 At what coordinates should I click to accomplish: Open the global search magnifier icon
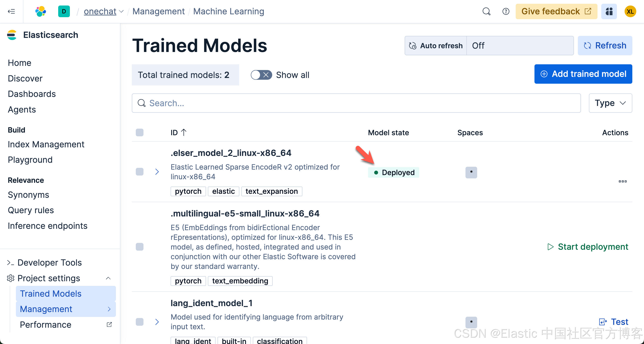[x=486, y=11]
